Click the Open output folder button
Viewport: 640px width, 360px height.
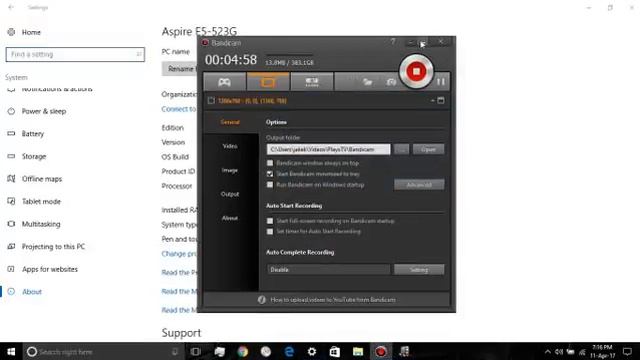pyautogui.click(x=428, y=149)
